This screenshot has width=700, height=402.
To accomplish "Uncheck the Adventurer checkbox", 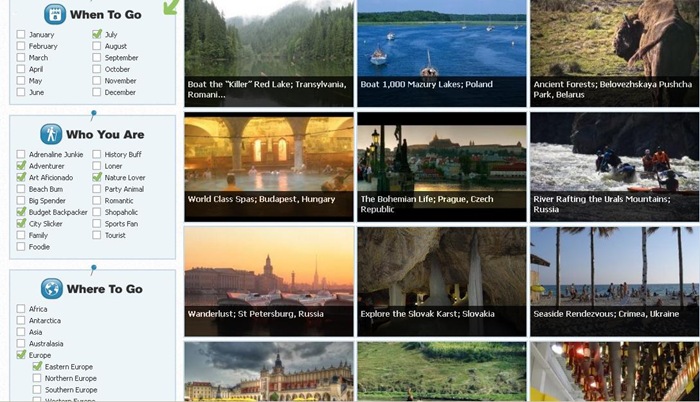I will [x=21, y=165].
